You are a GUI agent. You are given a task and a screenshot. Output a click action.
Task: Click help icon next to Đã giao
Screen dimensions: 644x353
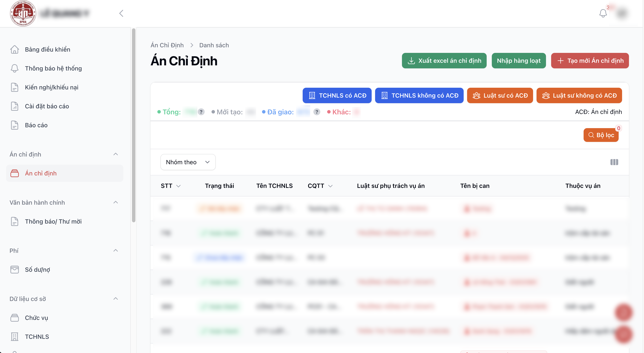316,112
